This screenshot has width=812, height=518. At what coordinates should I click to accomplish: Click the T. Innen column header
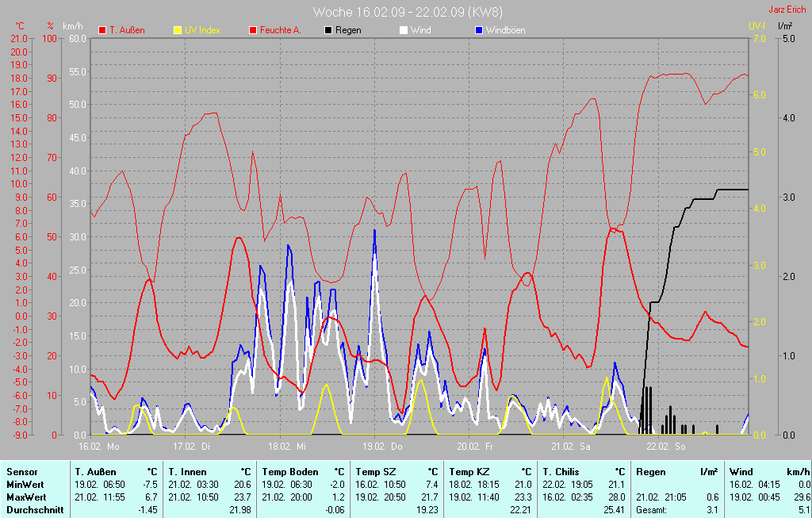[187, 472]
